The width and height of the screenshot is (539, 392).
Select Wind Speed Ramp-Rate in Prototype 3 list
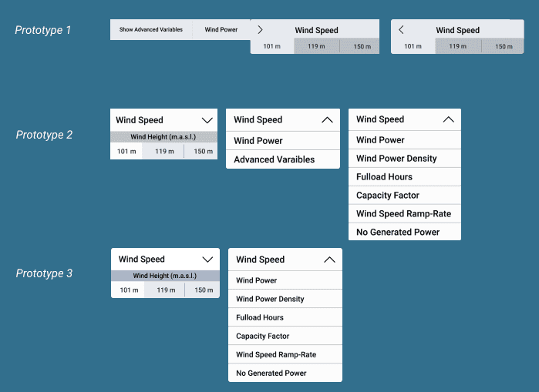pyautogui.click(x=276, y=355)
